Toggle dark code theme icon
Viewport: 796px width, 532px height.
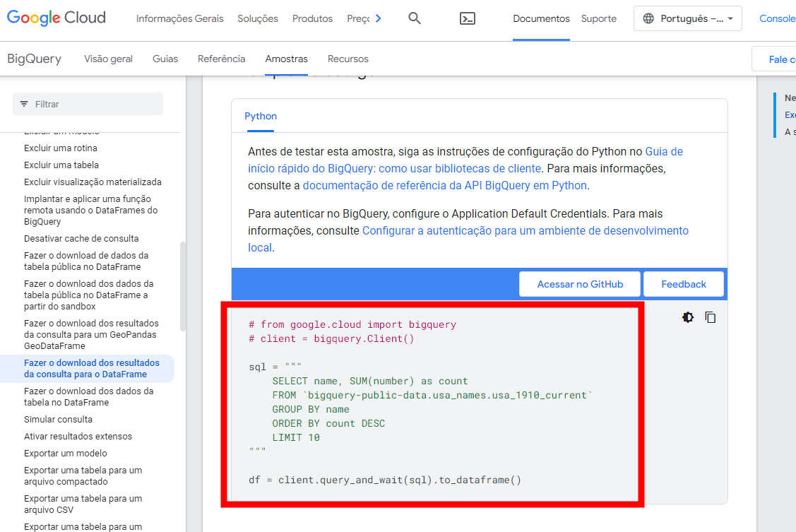(x=688, y=317)
